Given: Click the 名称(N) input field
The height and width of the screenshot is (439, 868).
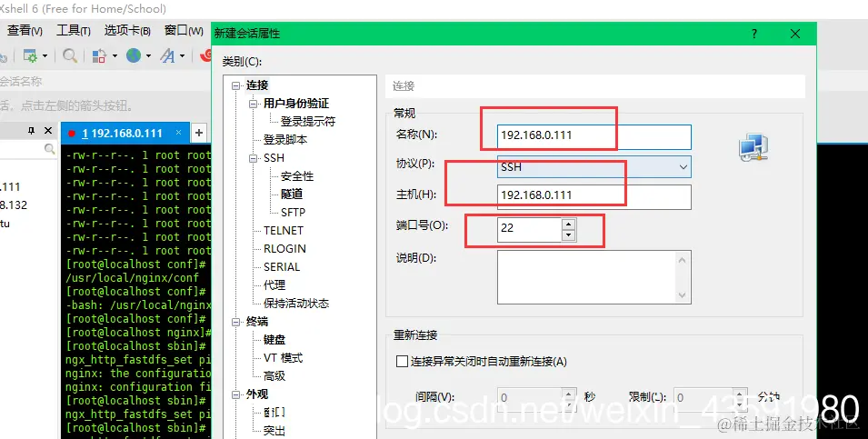Looking at the screenshot, I should coord(594,136).
